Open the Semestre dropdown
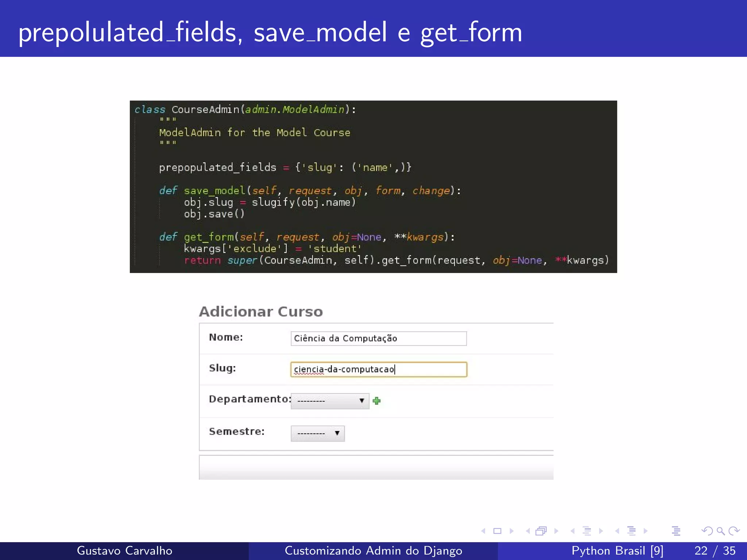The image size is (747, 560). (318, 433)
